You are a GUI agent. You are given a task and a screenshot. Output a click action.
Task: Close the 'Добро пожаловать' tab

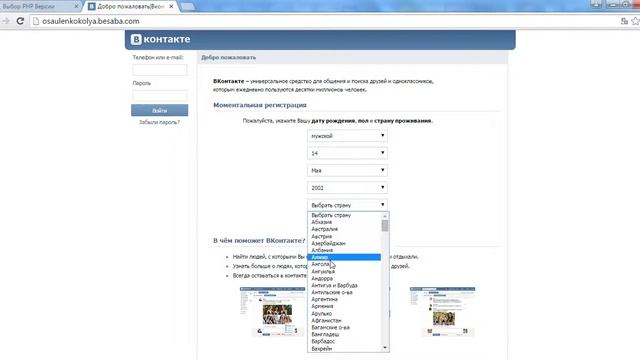click(171, 7)
